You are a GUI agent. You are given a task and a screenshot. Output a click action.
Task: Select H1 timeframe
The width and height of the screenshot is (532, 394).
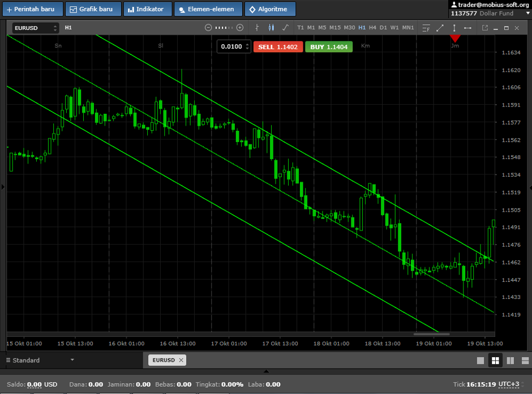pyautogui.click(x=362, y=28)
